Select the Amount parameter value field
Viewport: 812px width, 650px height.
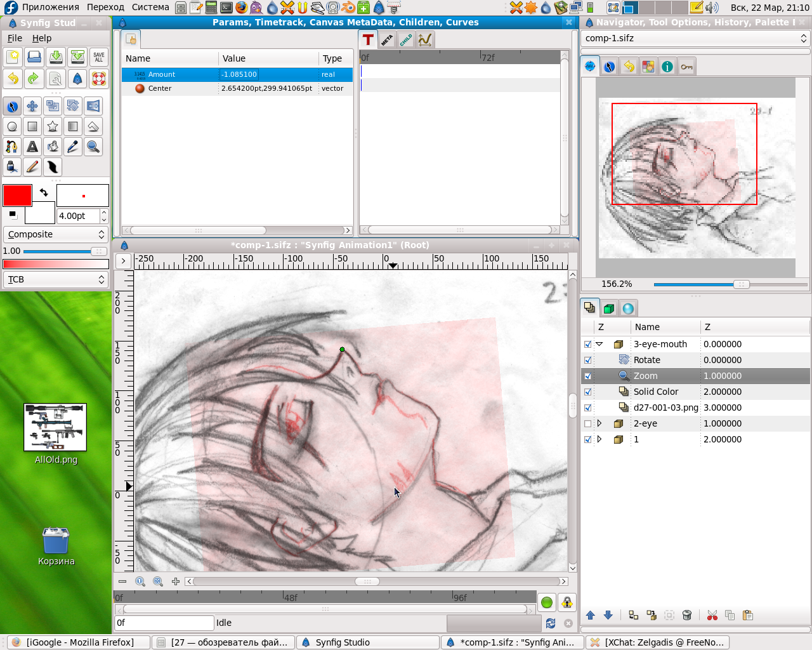click(269, 74)
